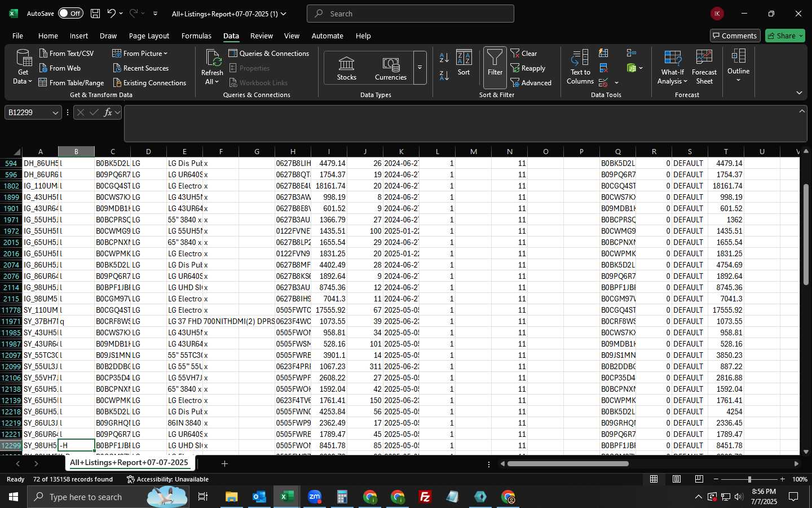Select All+Listings+Report sheet tab

tap(129, 462)
